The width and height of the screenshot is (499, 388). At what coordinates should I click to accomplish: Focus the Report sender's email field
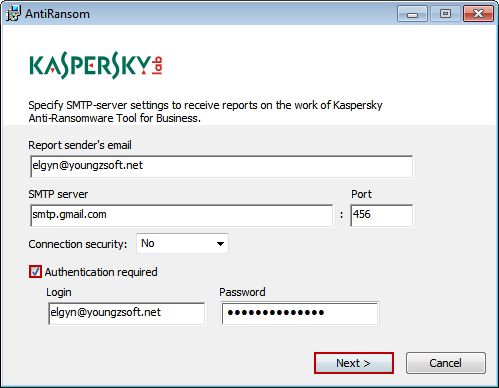point(221,166)
